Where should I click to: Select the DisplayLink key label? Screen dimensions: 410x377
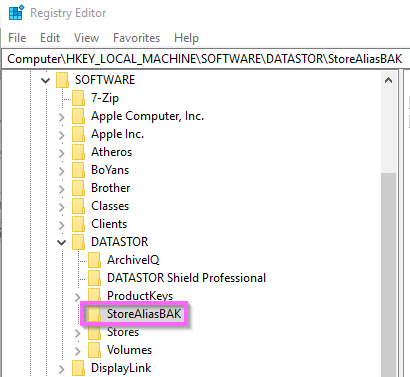pos(121,368)
